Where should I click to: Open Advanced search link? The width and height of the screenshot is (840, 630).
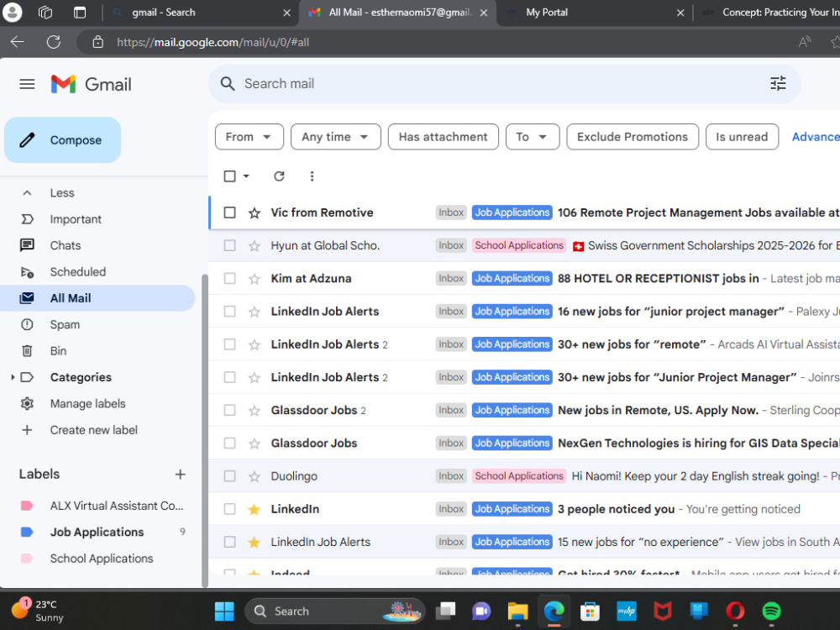click(x=816, y=137)
